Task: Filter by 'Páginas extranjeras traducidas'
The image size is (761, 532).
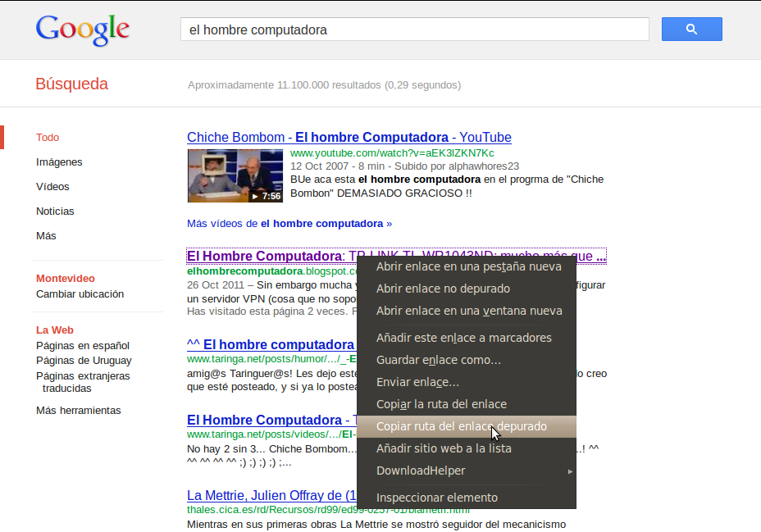Action: tap(83, 382)
